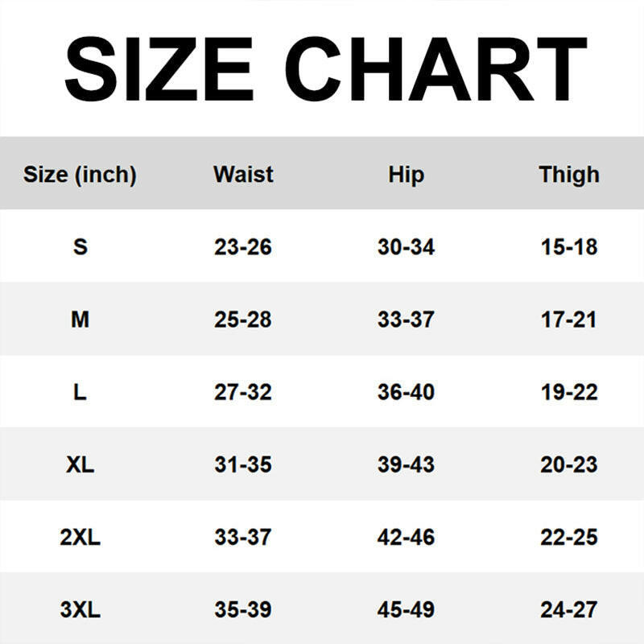Select the Thigh column header
The height and width of the screenshot is (644, 644).
point(569,174)
